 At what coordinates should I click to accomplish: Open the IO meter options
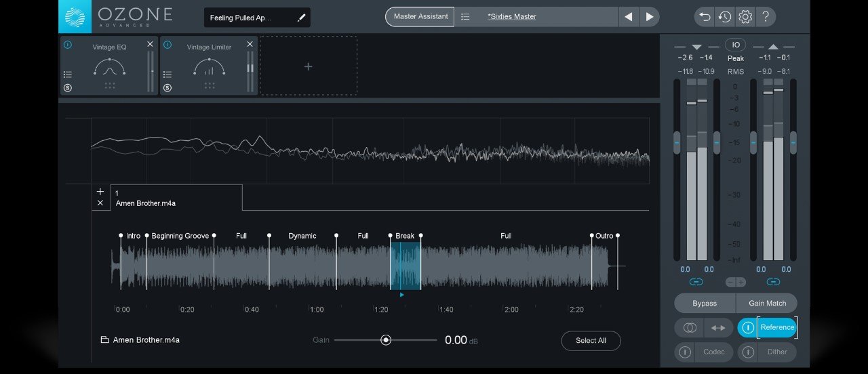(736, 45)
